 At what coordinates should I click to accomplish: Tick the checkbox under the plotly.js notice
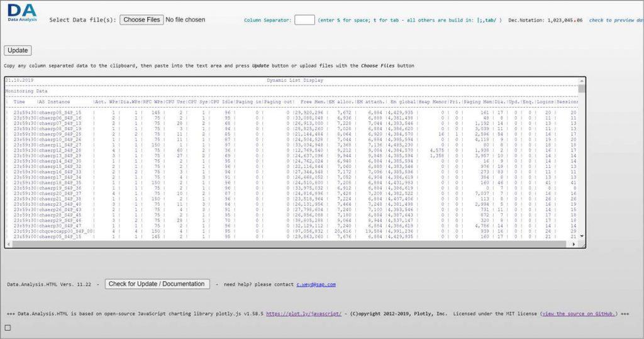pos(8,328)
